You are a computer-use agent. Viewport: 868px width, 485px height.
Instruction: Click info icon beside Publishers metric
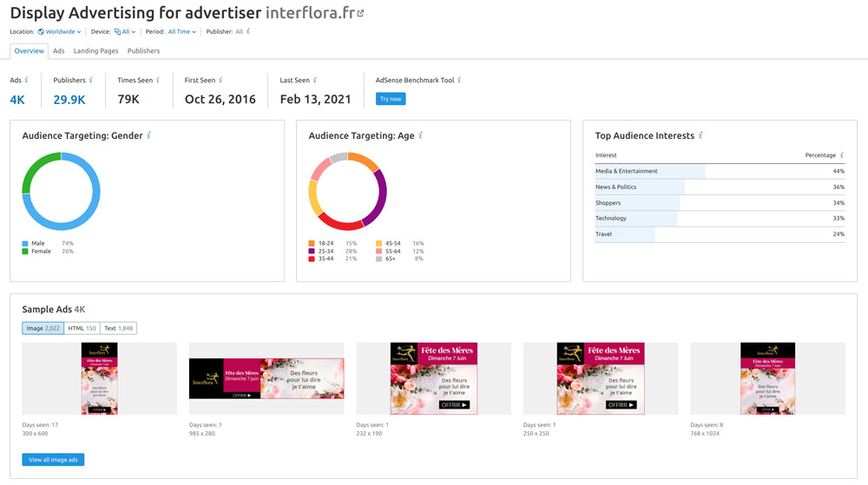pos(91,80)
